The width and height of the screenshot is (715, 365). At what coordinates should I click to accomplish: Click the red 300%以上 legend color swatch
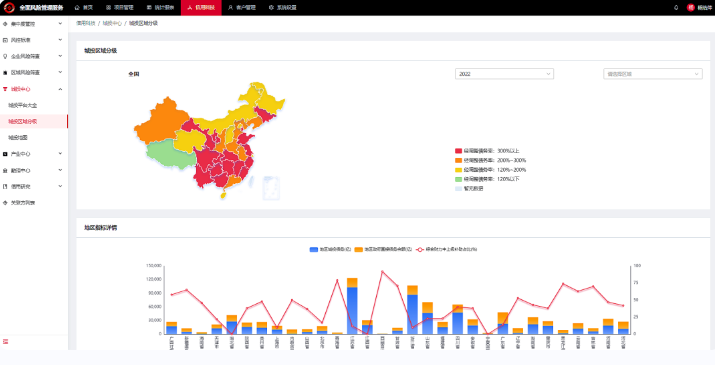pos(459,151)
